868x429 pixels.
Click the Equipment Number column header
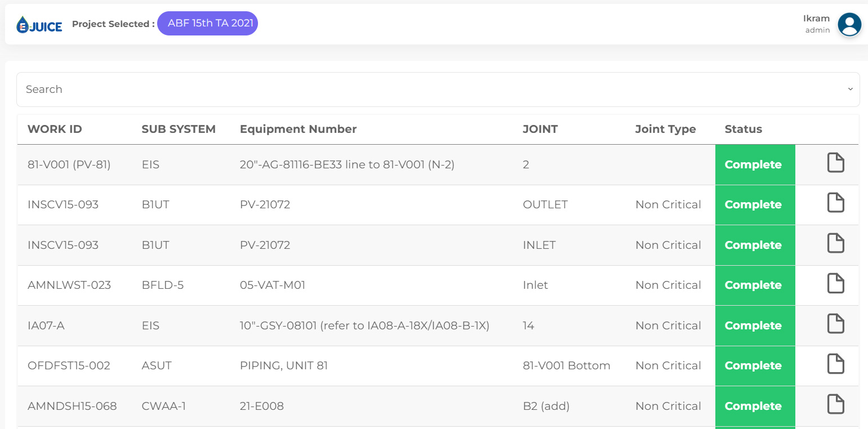298,129
